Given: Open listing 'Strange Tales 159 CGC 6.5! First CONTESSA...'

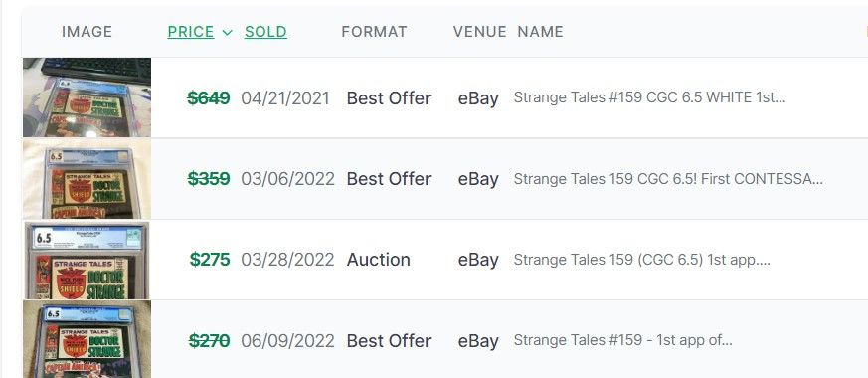Looking at the screenshot, I should (668, 179).
